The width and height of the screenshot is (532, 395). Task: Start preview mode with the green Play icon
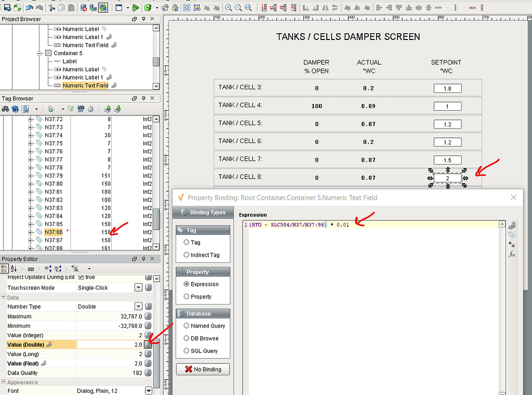click(135, 8)
